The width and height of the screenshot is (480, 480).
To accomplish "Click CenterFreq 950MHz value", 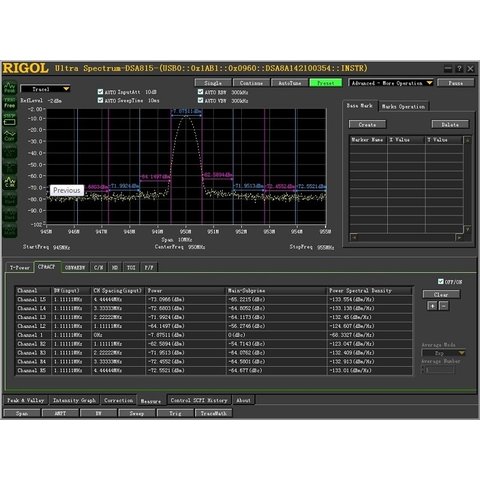I will point(197,247).
